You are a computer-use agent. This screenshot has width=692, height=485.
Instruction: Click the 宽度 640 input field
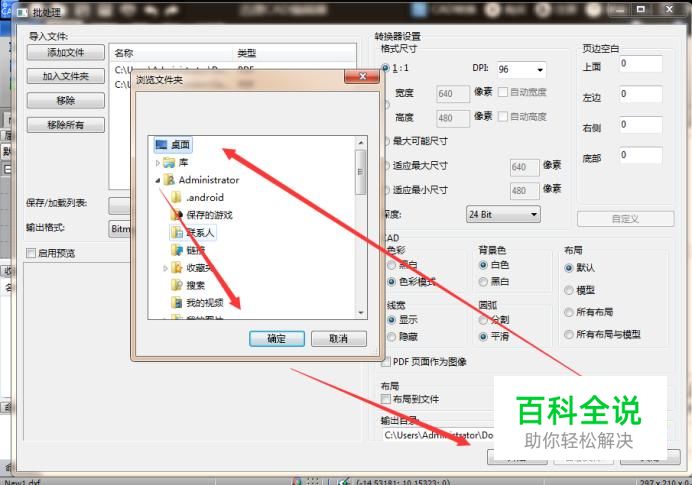point(453,94)
